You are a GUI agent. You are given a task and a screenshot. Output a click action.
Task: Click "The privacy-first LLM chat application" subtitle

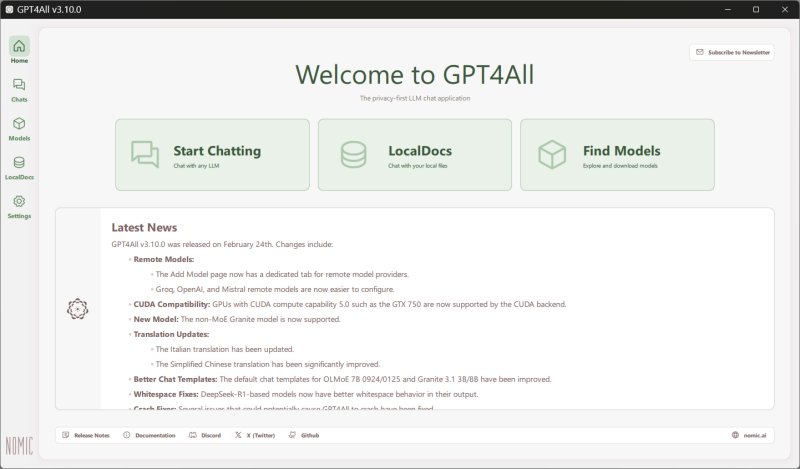[415, 98]
